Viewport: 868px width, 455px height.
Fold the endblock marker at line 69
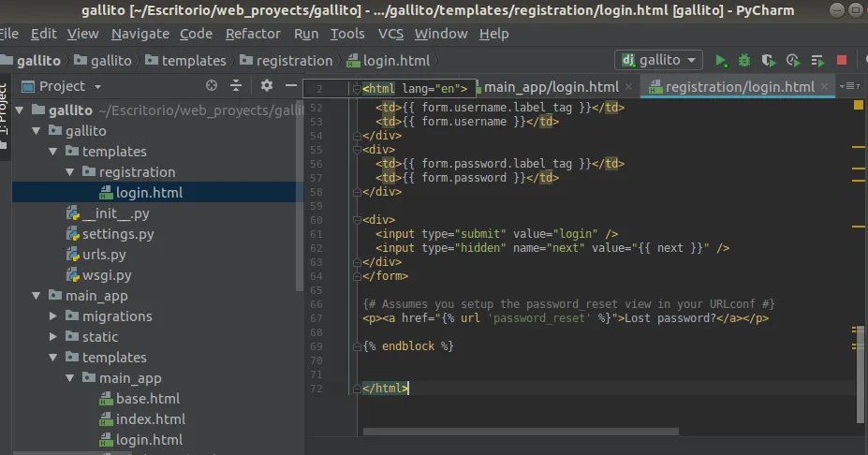click(357, 346)
